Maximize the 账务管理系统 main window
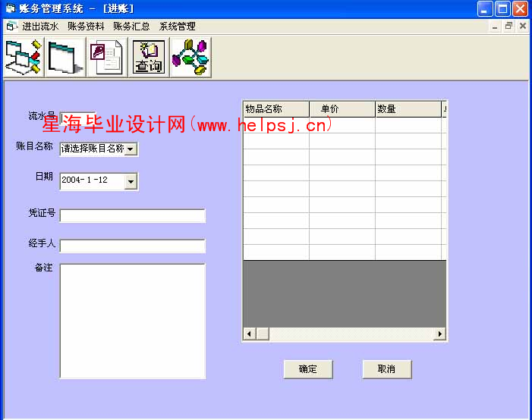 point(502,8)
